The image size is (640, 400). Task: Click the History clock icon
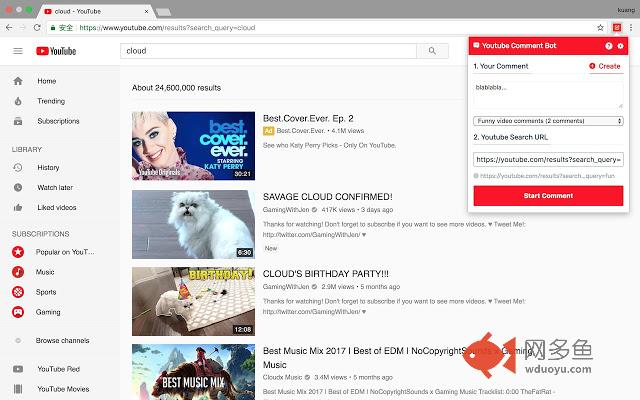(18, 167)
